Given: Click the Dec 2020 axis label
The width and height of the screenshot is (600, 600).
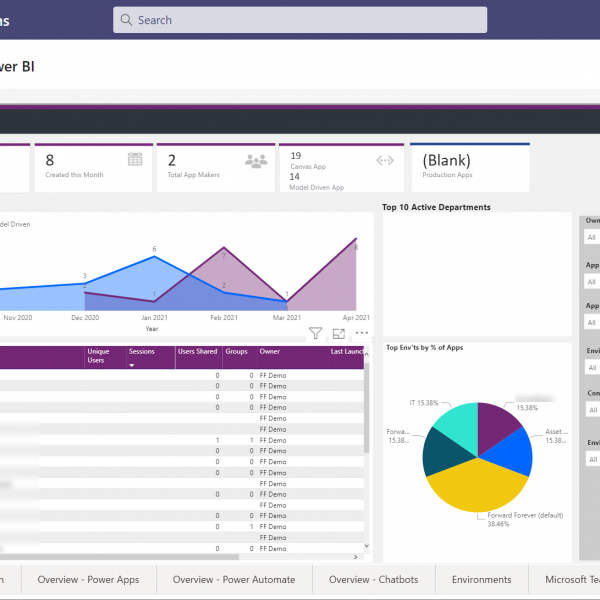Looking at the screenshot, I should click(x=85, y=318).
